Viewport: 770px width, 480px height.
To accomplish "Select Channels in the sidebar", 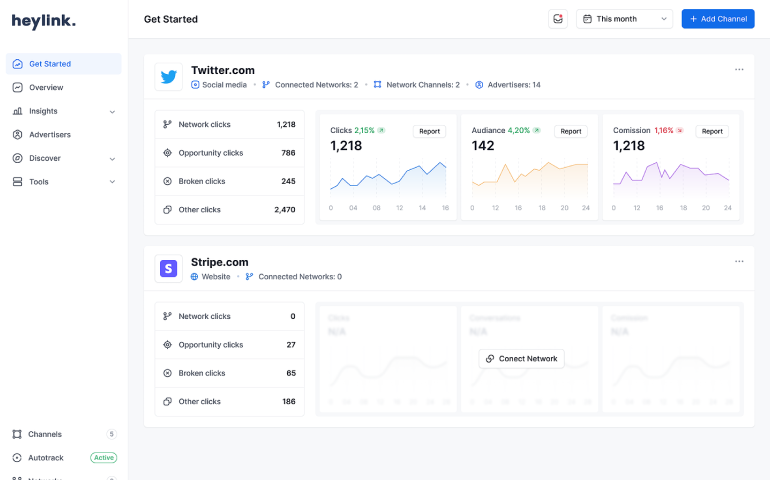I will point(45,434).
